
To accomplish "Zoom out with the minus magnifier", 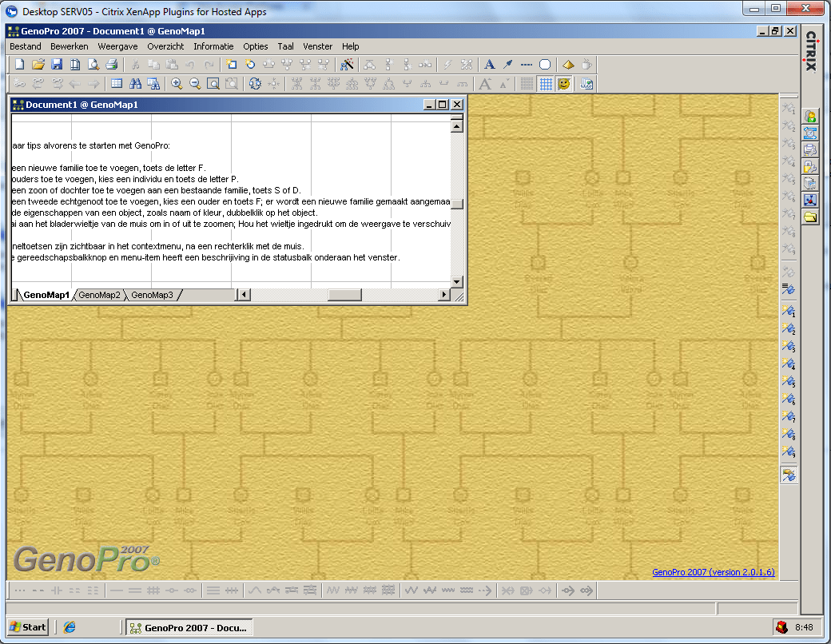I will tap(195, 84).
